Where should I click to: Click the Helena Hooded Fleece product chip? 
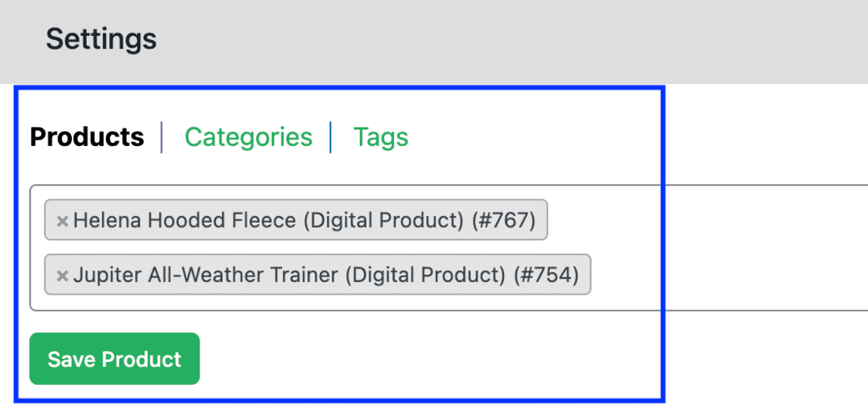click(296, 220)
